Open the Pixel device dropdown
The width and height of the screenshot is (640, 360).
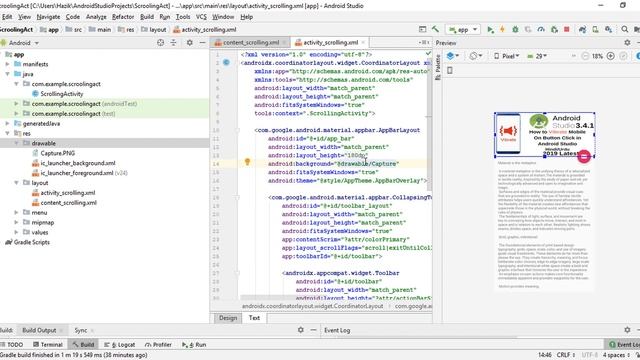[x=507, y=56]
